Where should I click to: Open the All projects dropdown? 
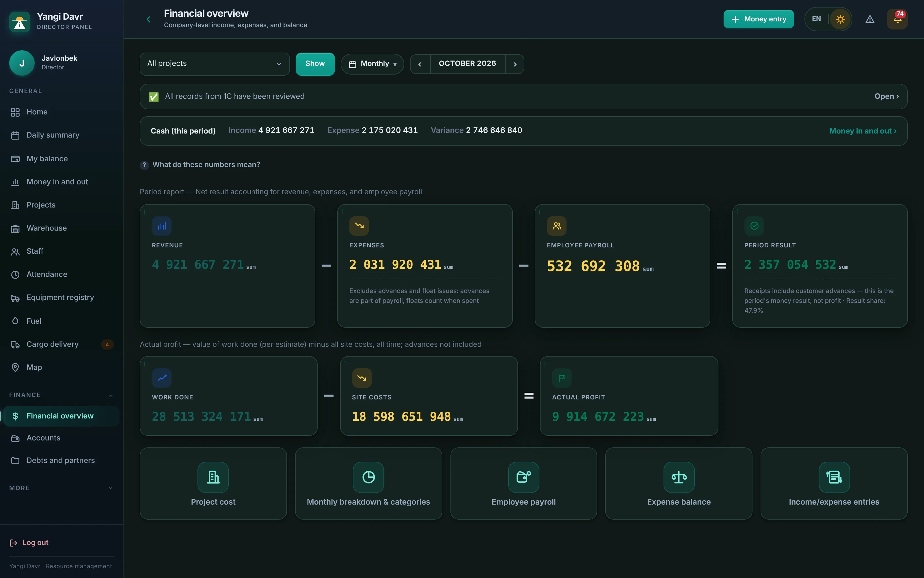pos(215,64)
